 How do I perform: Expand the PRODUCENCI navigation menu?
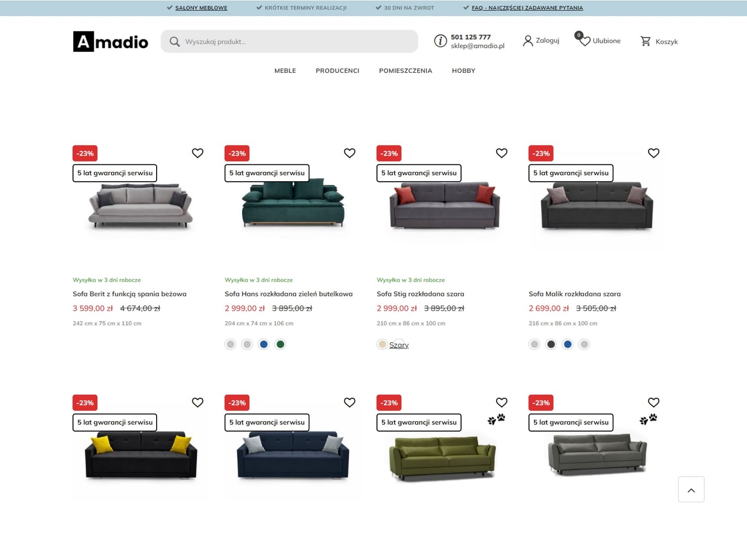(x=338, y=70)
